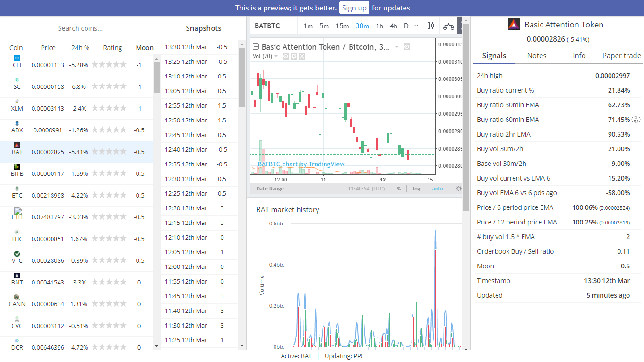Click the coin list scrollbar thumb
The image size is (644, 362).
[x=156, y=77]
